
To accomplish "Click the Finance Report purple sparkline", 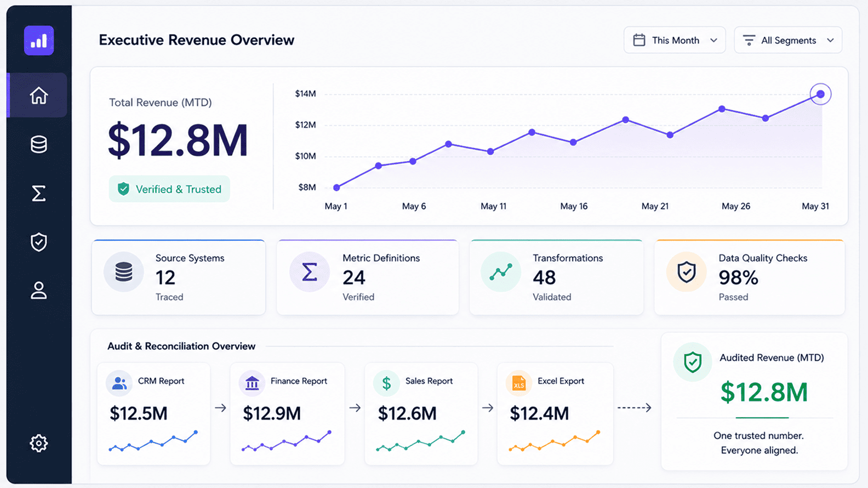I will tap(287, 441).
